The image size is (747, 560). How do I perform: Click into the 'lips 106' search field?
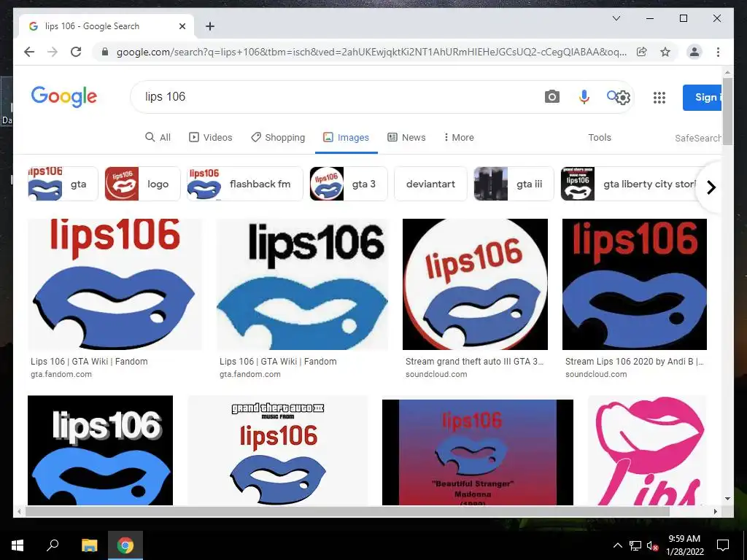tap(333, 97)
